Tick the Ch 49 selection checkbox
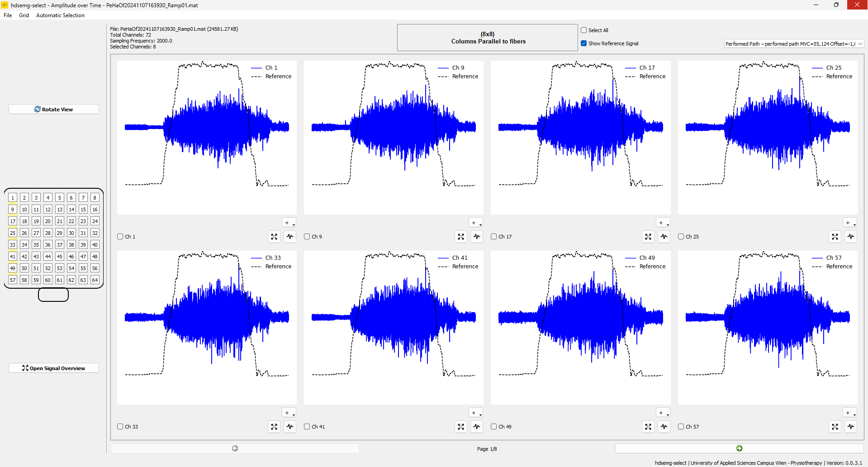The height and width of the screenshot is (467, 868). click(x=494, y=426)
